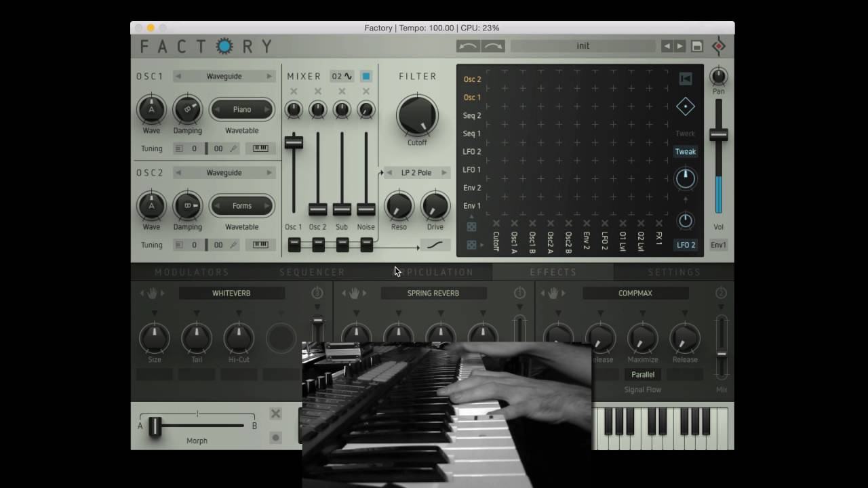Open the OSC2 Waveguide type selector
Viewport: 868px width, 488px height.
224,173
